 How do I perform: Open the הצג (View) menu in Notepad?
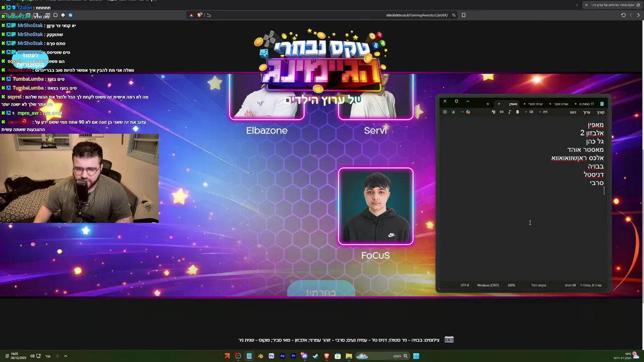point(573,112)
